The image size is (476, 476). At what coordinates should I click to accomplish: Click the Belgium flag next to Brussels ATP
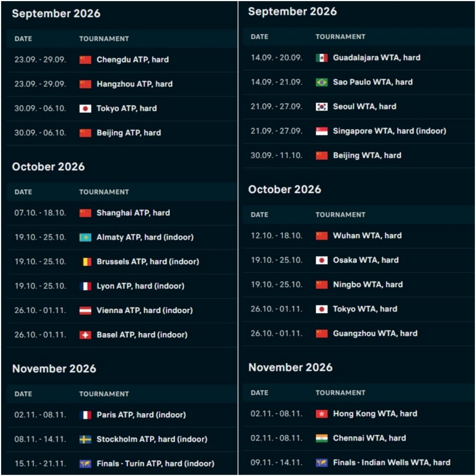pyautogui.click(x=85, y=262)
